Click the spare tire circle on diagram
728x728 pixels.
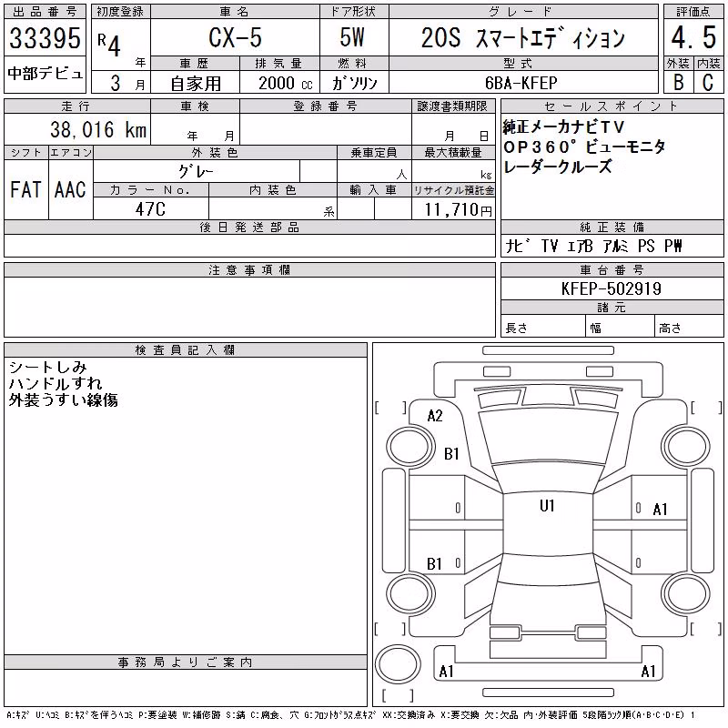click(398, 664)
